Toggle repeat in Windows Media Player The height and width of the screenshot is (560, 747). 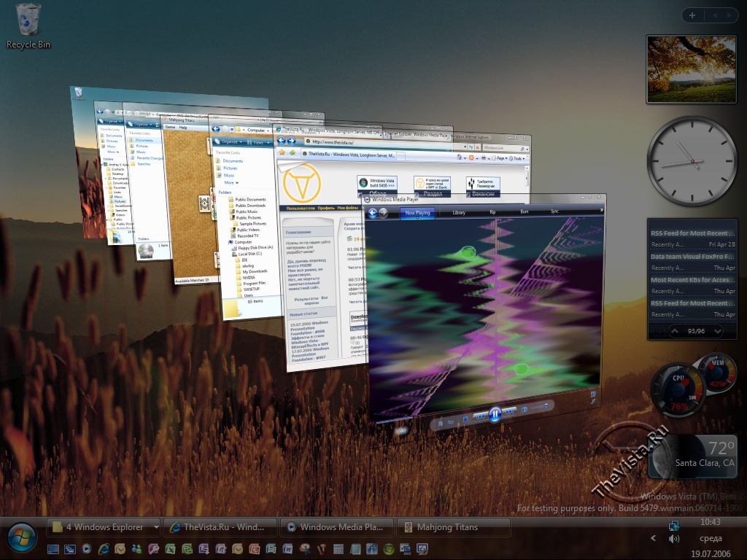coord(451,422)
